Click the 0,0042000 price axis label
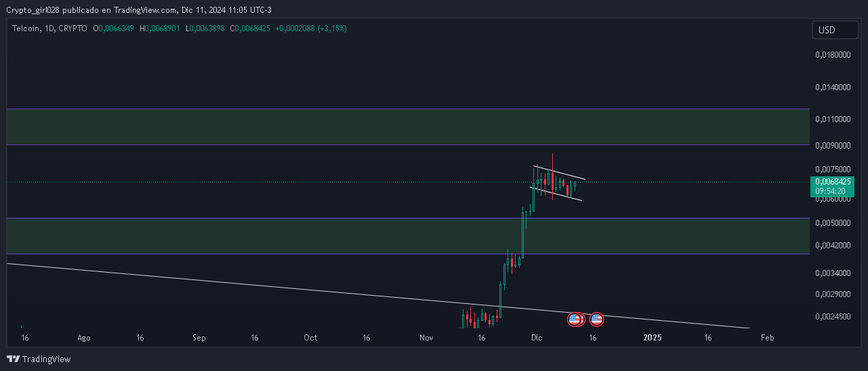This screenshot has width=868, height=371. [833, 246]
